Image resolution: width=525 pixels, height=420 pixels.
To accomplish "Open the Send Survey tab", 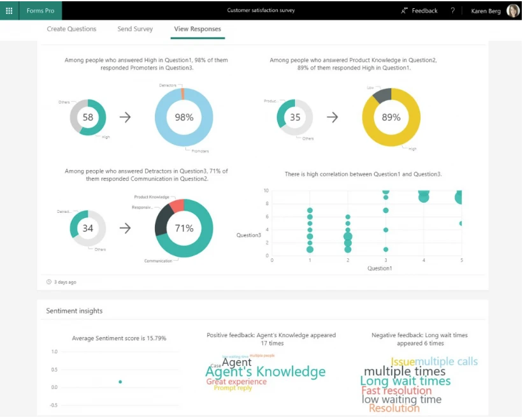I will (x=134, y=29).
